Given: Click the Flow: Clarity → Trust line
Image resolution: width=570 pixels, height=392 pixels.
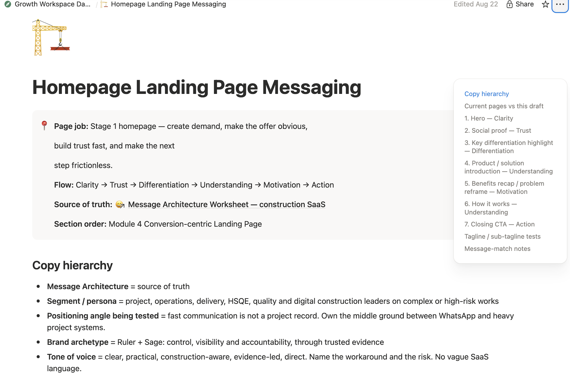Looking at the screenshot, I should pyautogui.click(x=194, y=185).
